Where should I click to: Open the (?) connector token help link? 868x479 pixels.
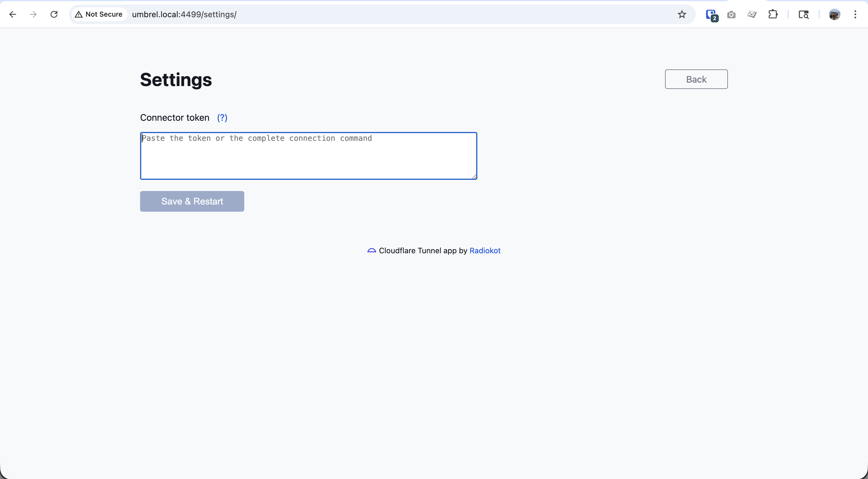tap(222, 118)
